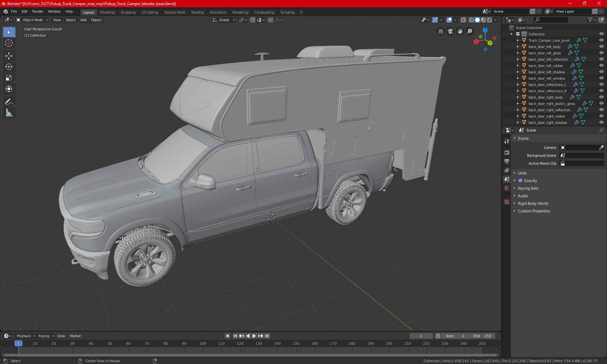Open the Render menu

(38, 11)
